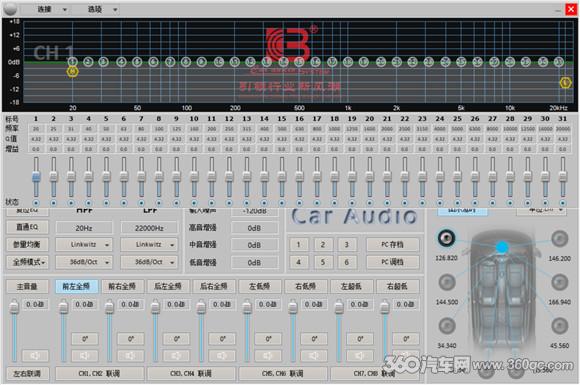
Task: Click the PC存档 save button
Action: point(392,244)
